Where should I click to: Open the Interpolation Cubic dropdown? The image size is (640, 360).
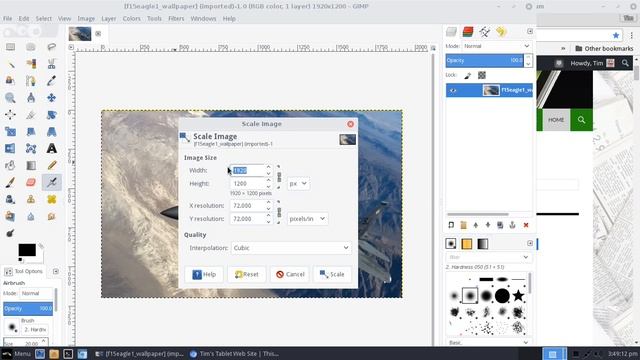[291, 248]
